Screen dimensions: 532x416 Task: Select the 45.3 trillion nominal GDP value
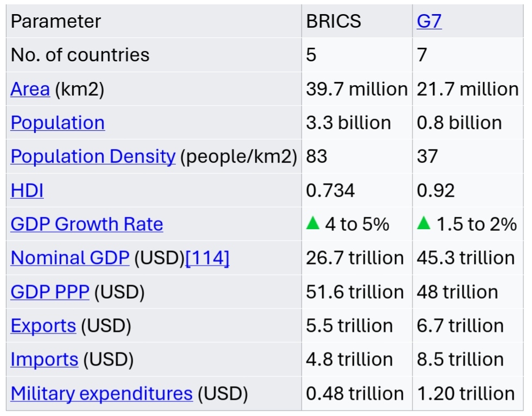click(x=466, y=258)
